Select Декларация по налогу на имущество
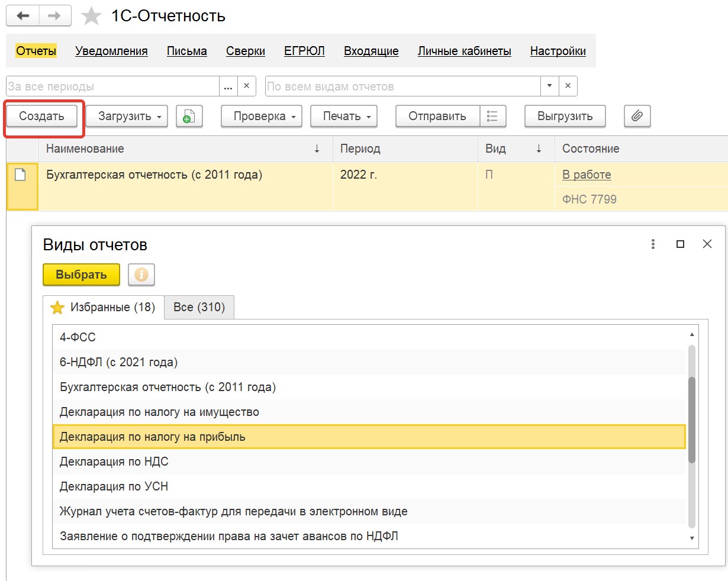This screenshot has height=581, width=728. click(369, 412)
